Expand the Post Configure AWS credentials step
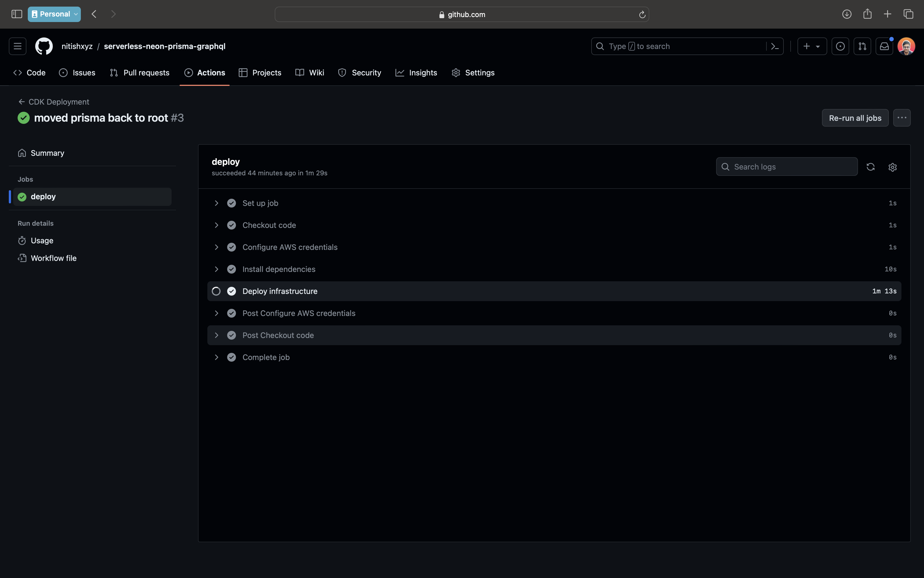Screen dimensions: 924x578 [x=216, y=313]
